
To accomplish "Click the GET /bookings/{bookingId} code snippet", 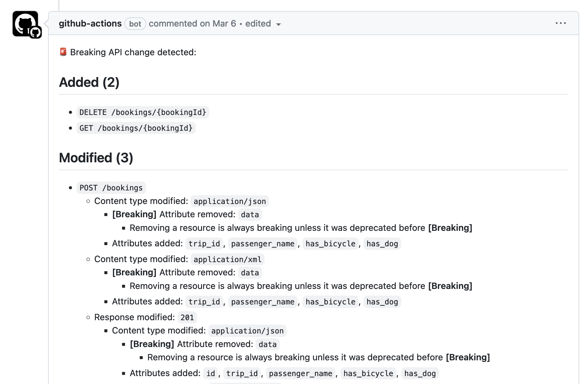I will [136, 128].
